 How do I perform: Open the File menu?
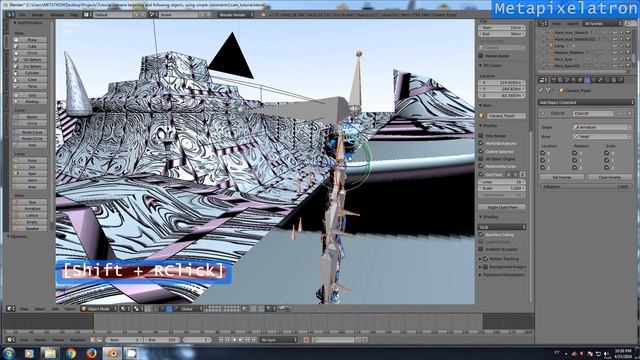click(x=22, y=15)
